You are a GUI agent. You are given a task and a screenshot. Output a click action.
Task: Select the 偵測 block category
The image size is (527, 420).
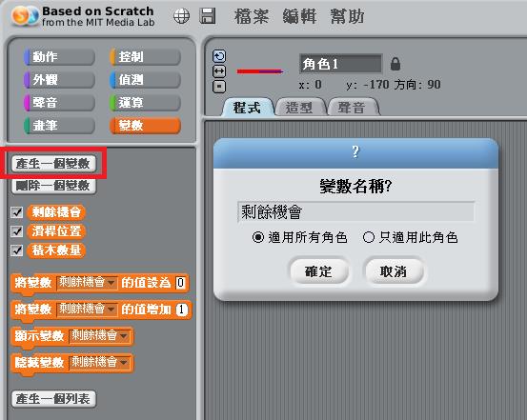tap(145, 80)
